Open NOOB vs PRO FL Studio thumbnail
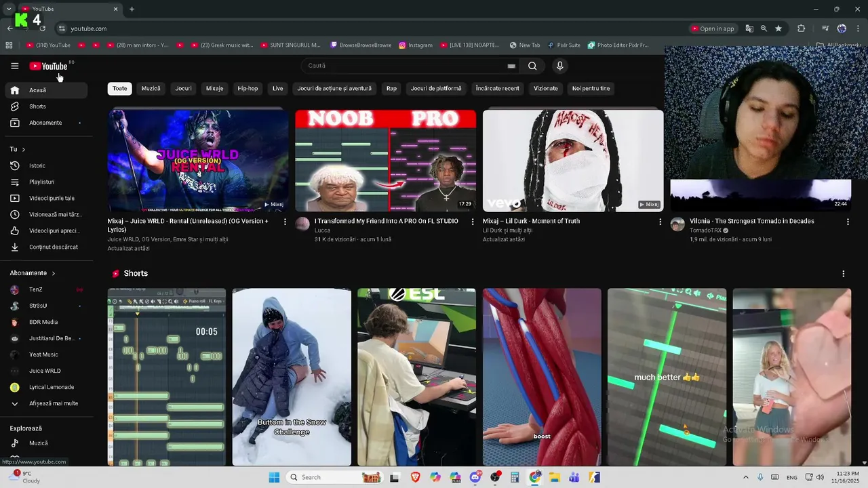Viewport: 868px width, 488px height. tap(385, 161)
